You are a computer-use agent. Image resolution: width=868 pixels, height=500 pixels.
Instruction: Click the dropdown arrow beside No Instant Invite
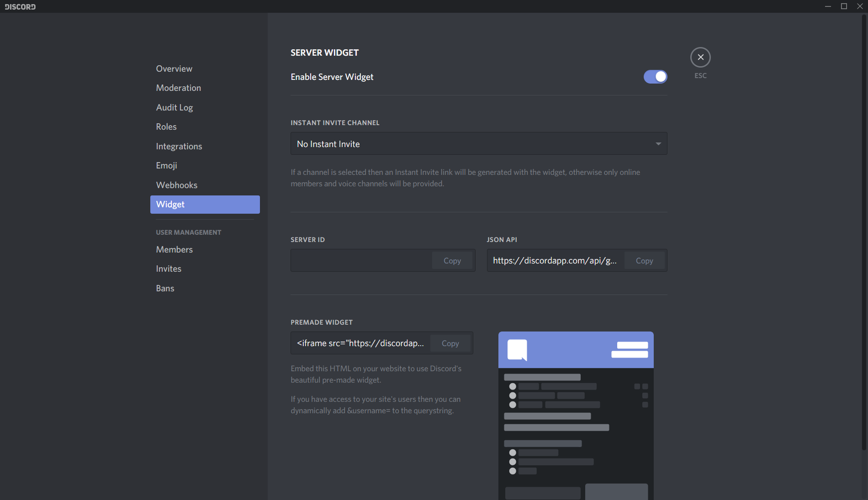(658, 144)
